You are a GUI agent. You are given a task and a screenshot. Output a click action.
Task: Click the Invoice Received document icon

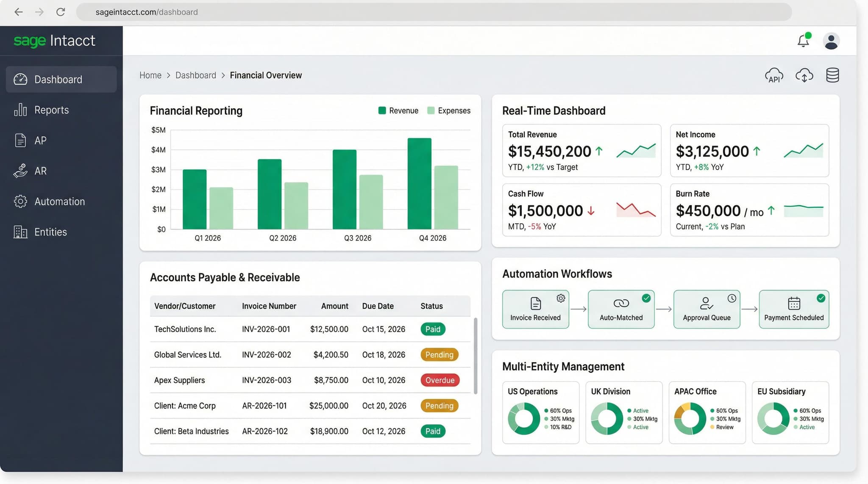(x=535, y=303)
